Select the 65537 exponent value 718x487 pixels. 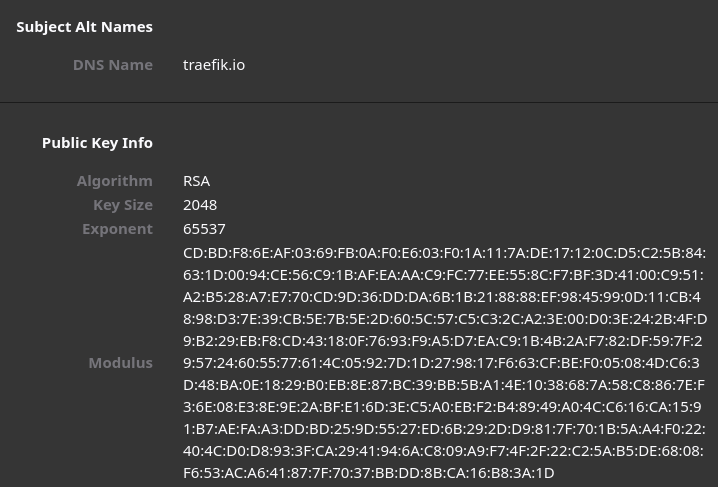(x=204, y=229)
